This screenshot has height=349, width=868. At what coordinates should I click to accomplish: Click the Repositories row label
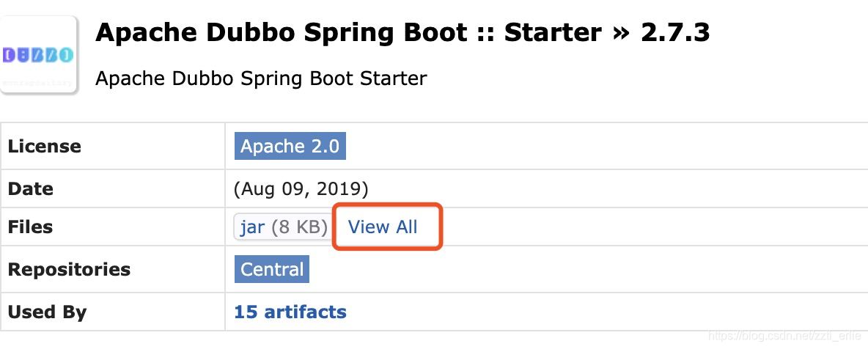69,269
